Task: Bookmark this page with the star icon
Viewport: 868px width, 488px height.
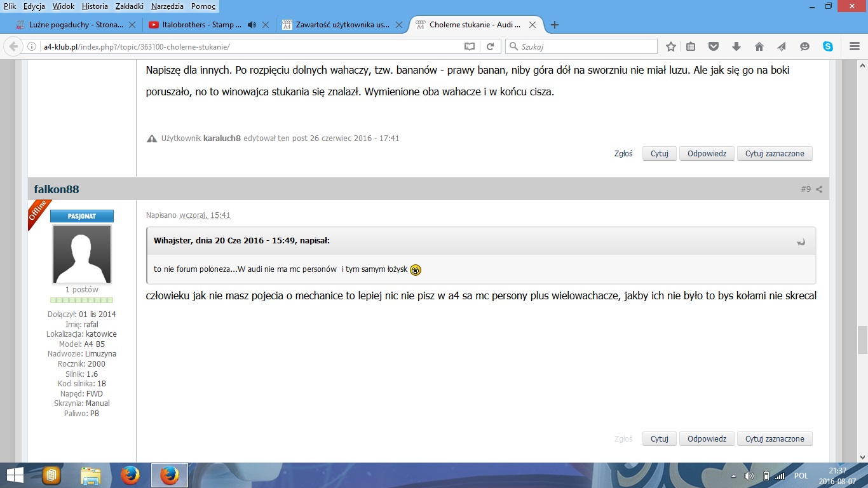Action: click(670, 46)
